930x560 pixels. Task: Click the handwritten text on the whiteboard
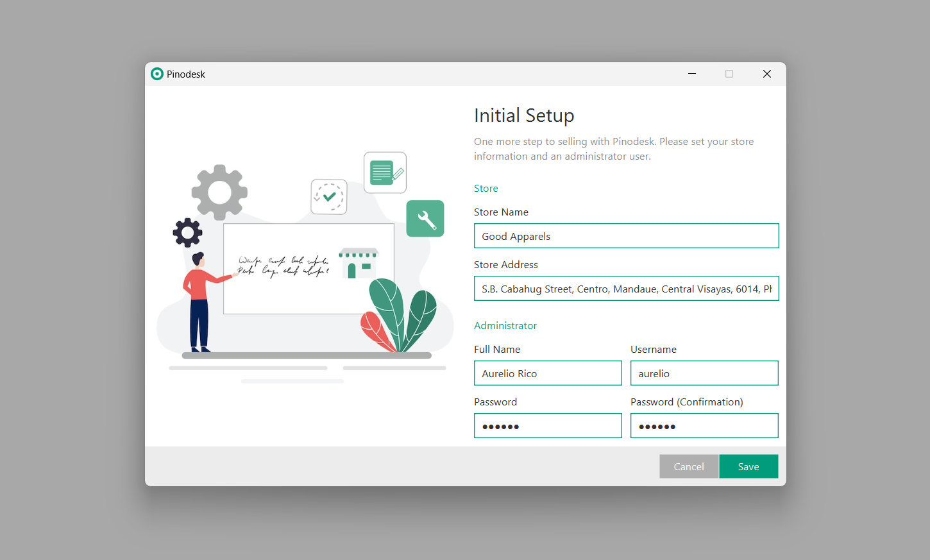[x=283, y=266]
